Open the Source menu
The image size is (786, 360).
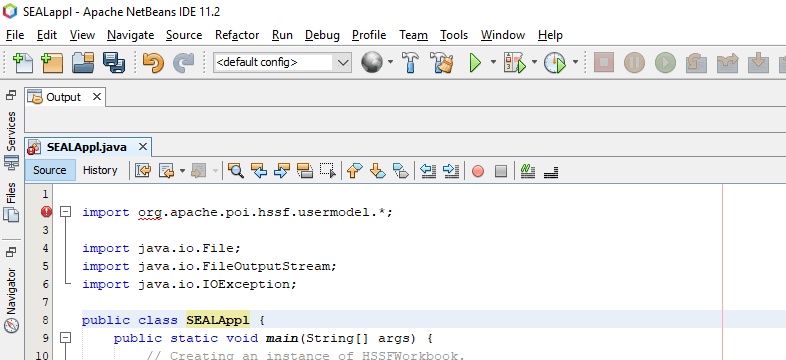184,35
